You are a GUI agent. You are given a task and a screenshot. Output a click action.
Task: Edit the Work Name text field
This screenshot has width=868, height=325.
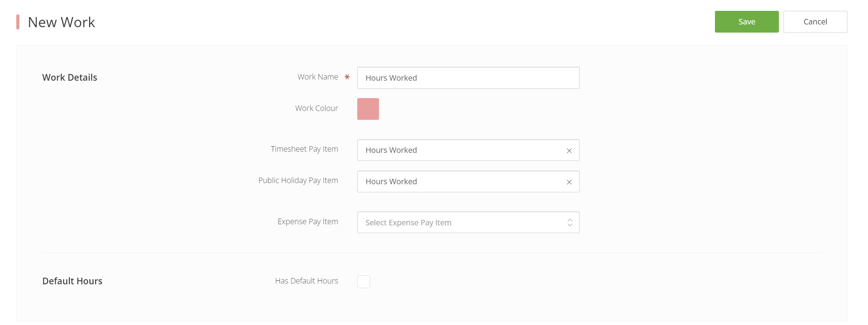(x=468, y=78)
